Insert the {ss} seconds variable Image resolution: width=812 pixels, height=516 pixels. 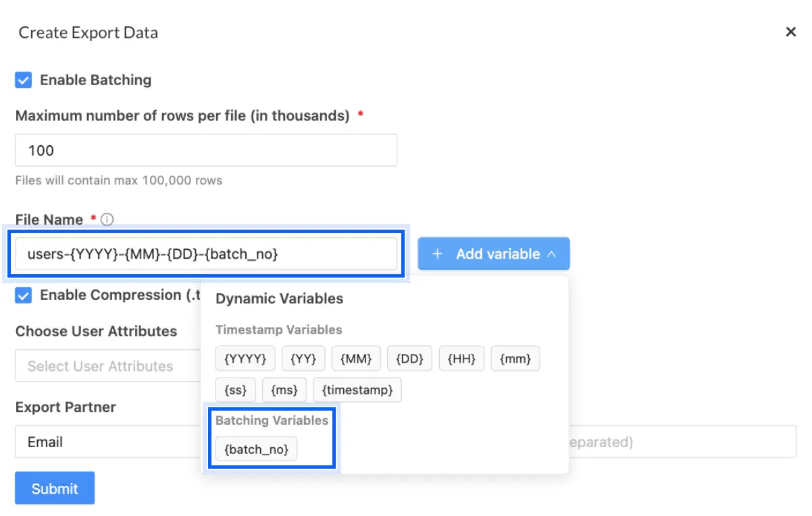tap(236, 390)
